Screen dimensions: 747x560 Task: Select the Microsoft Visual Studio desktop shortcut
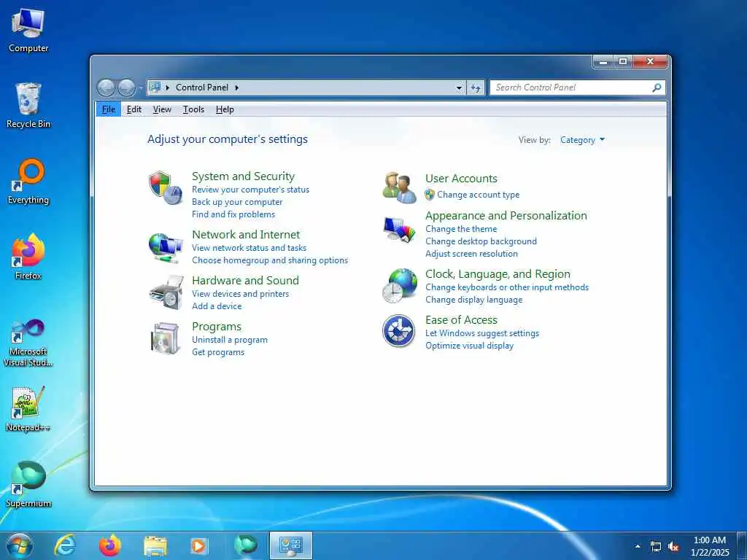pos(28,343)
